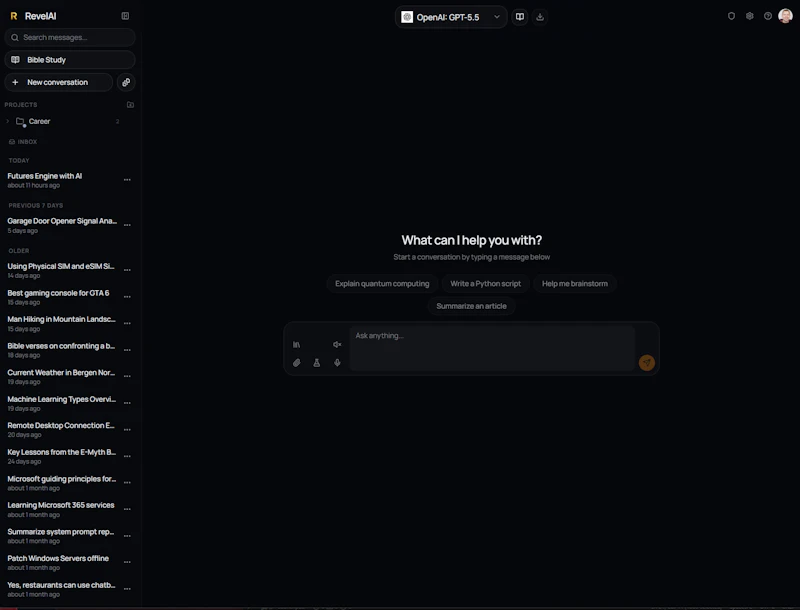
Task: Open Current Weather in Bergen conversation
Action: click(x=62, y=376)
